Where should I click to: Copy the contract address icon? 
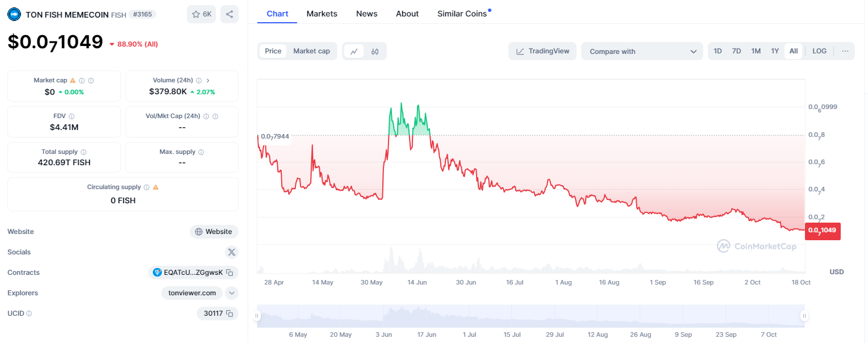coord(229,273)
